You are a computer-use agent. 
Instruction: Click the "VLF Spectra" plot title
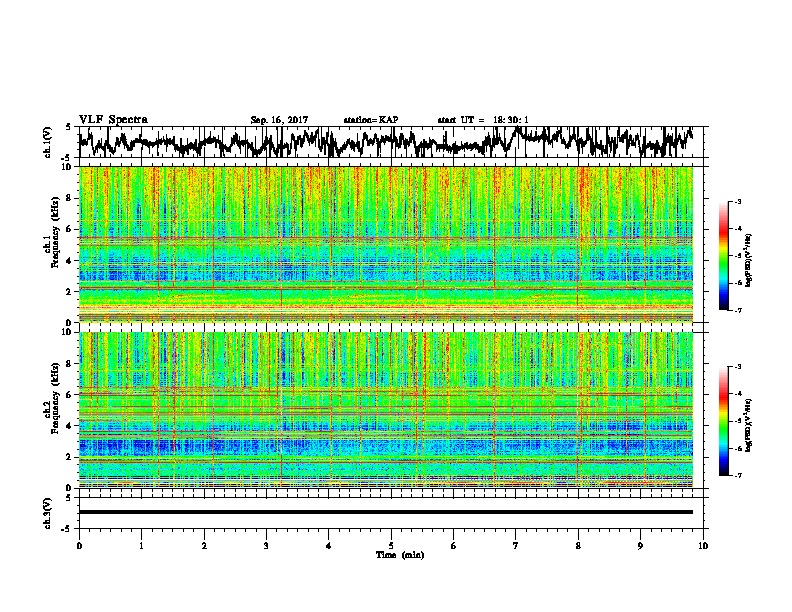[x=113, y=120]
